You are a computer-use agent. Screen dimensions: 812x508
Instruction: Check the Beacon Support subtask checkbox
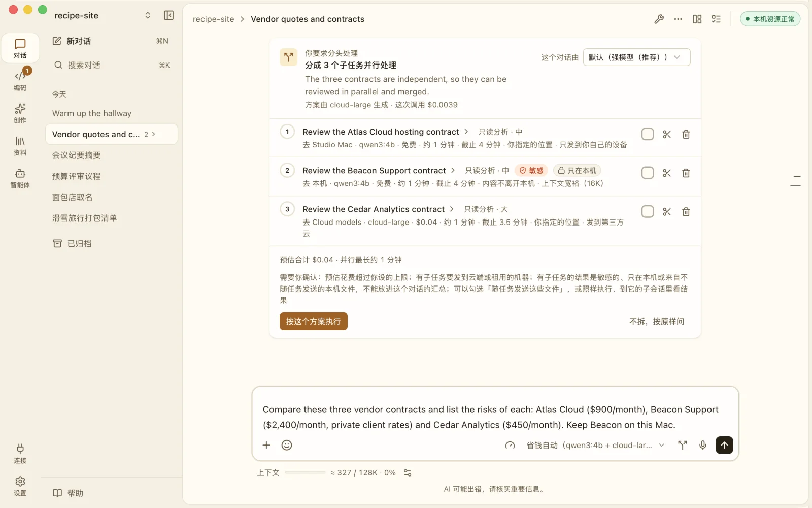click(648, 173)
